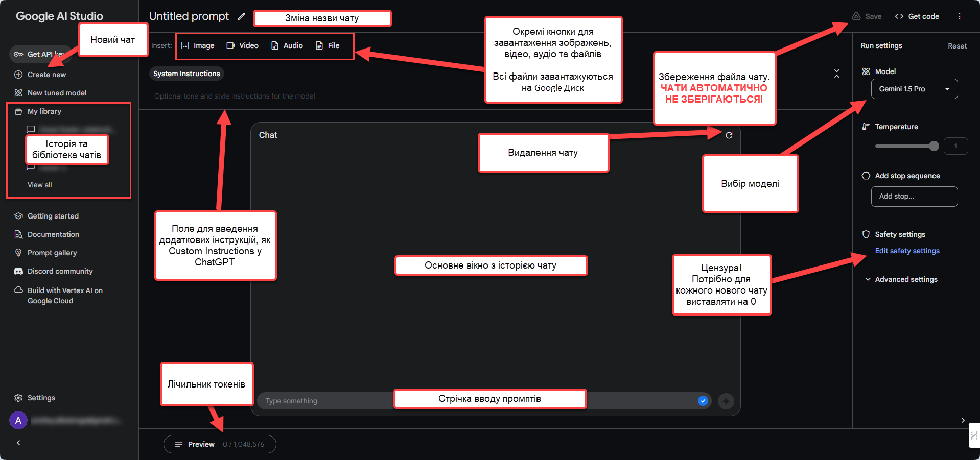Focus the optional tone and style instructions field
Viewport: 980px width, 460px height.
coord(235,96)
